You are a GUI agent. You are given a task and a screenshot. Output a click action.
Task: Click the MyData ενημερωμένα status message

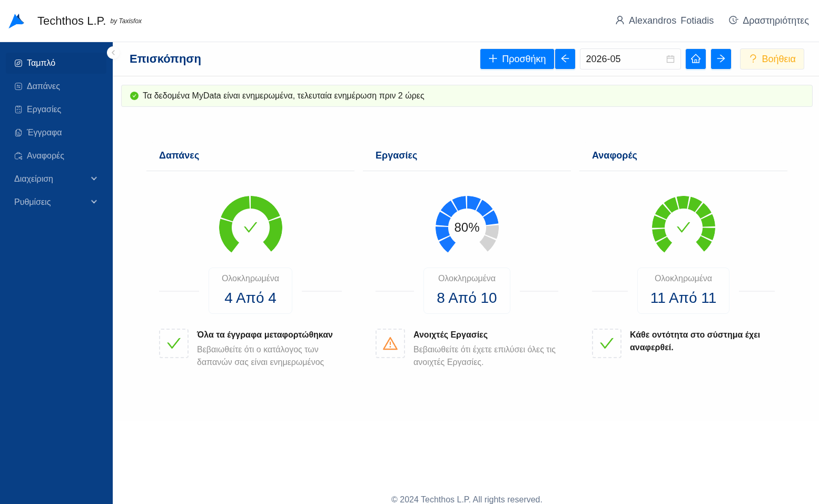(x=283, y=96)
